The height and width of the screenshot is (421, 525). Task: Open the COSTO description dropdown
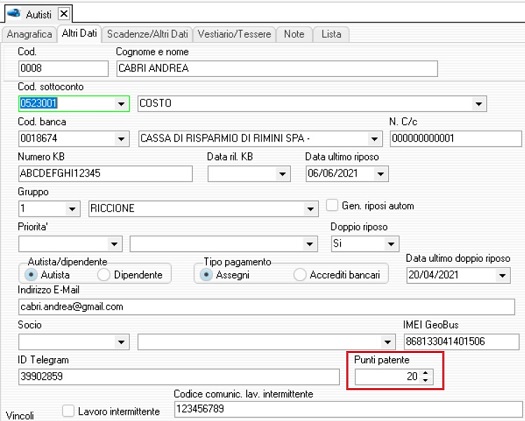click(x=479, y=104)
